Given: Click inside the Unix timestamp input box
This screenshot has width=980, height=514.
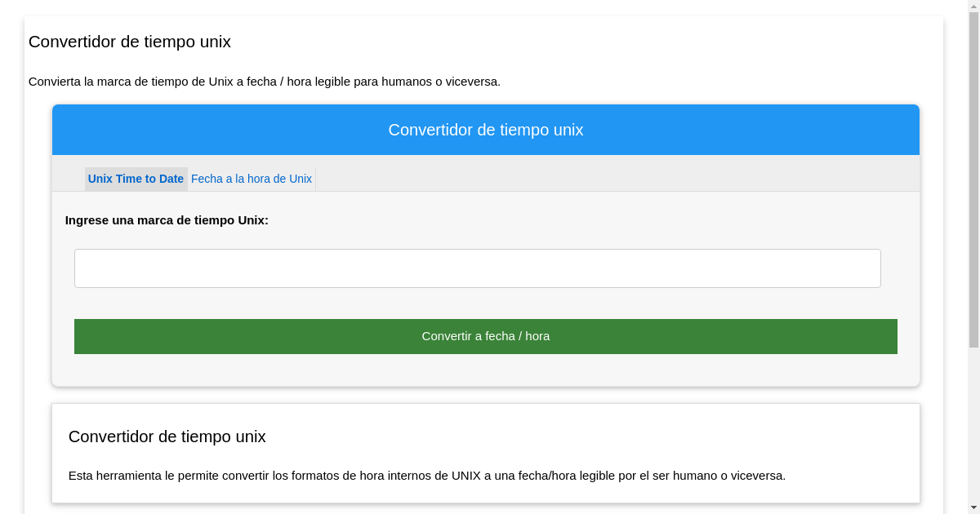Looking at the screenshot, I should [477, 268].
